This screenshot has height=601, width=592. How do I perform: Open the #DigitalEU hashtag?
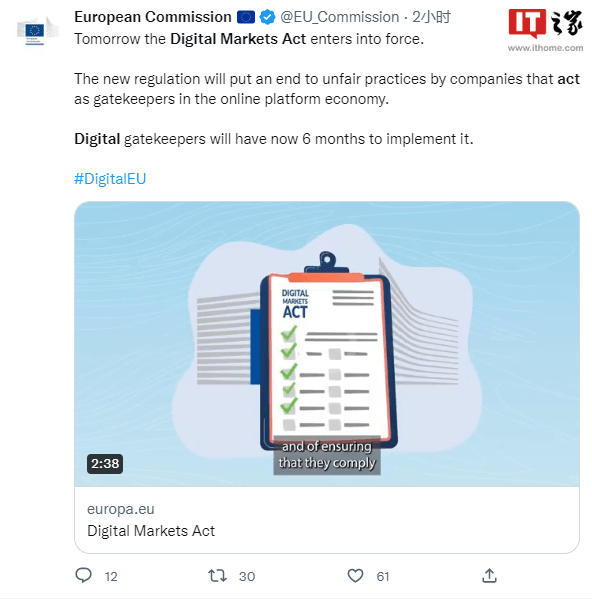tap(110, 179)
